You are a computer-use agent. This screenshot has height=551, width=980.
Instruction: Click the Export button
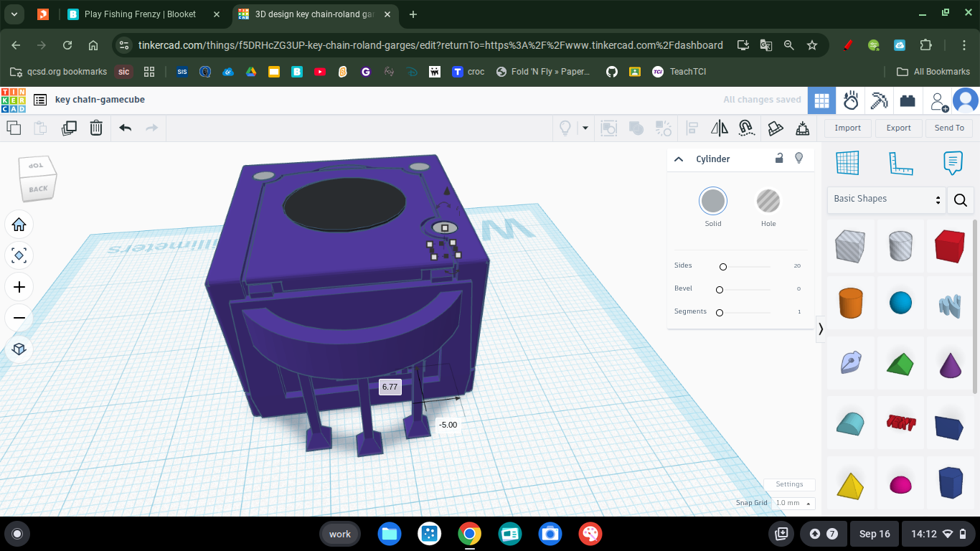pyautogui.click(x=898, y=128)
